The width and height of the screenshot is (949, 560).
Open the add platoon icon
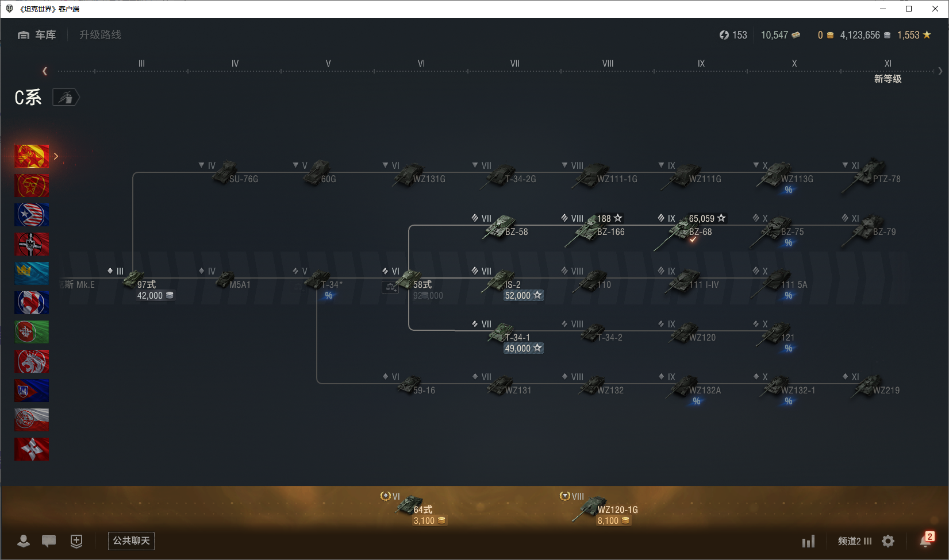click(x=76, y=541)
